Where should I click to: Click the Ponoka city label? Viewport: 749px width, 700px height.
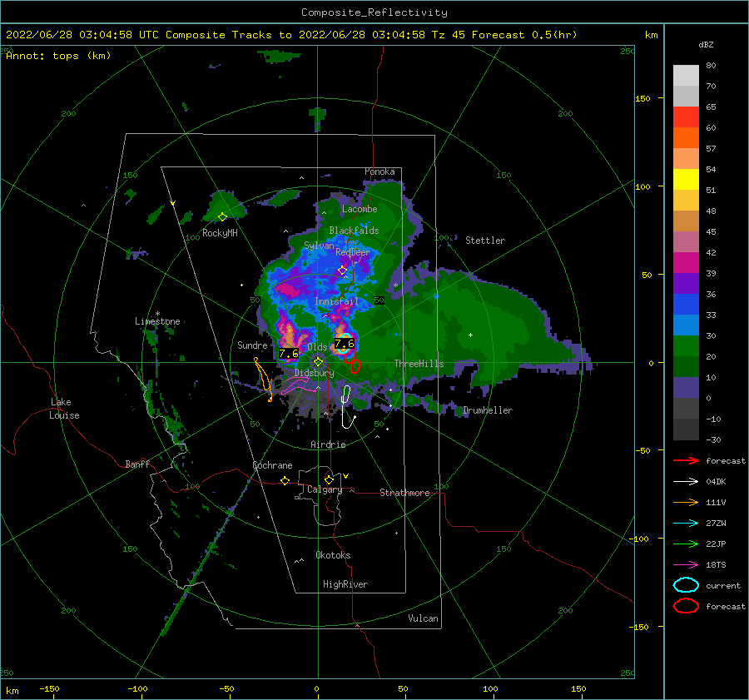tap(379, 171)
